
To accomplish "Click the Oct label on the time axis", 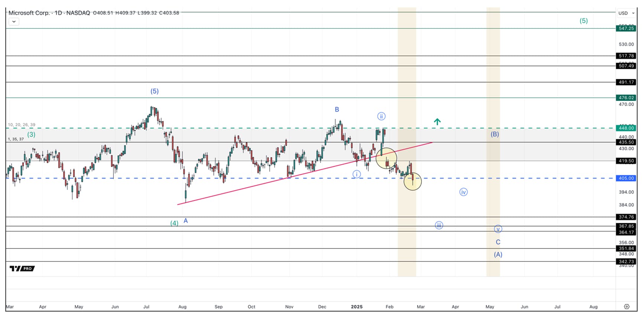I will coord(251,306).
